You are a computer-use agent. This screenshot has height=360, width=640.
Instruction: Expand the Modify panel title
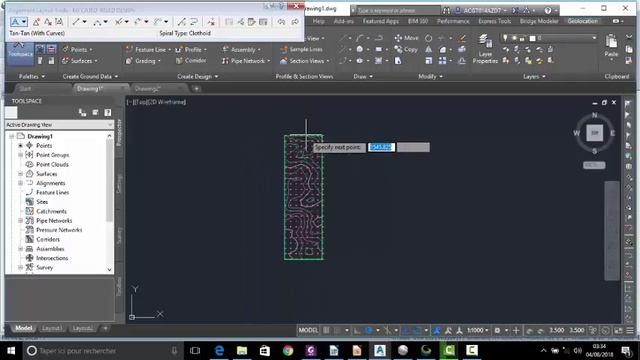tap(430, 76)
